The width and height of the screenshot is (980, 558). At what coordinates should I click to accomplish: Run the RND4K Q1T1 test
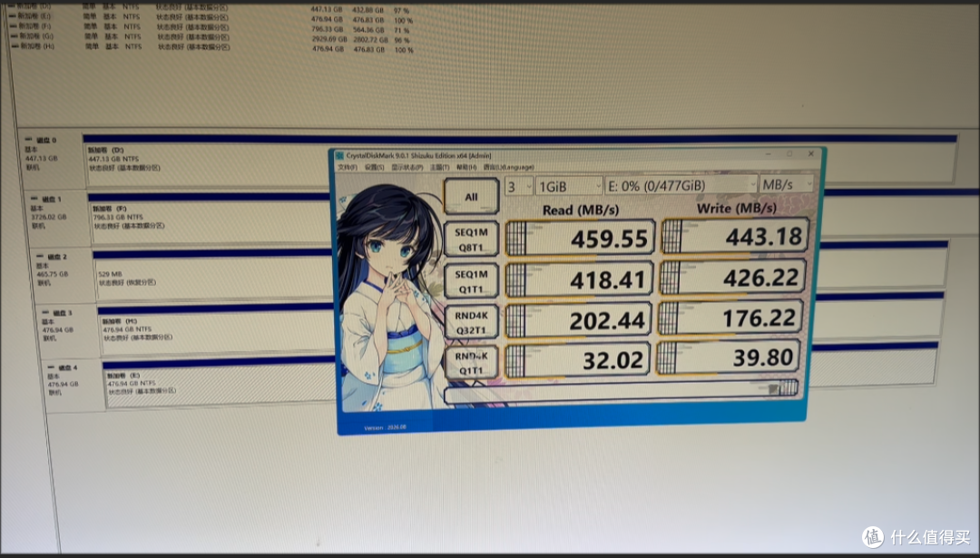(x=471, y=362)
